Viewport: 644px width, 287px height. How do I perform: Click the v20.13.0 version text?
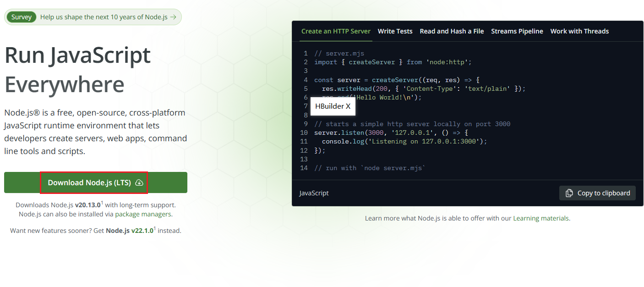[x=88, y=205]
